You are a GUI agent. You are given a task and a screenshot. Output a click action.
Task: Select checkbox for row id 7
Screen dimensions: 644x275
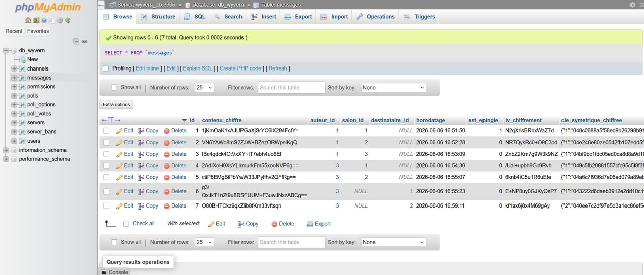click(x=106, y=206)
